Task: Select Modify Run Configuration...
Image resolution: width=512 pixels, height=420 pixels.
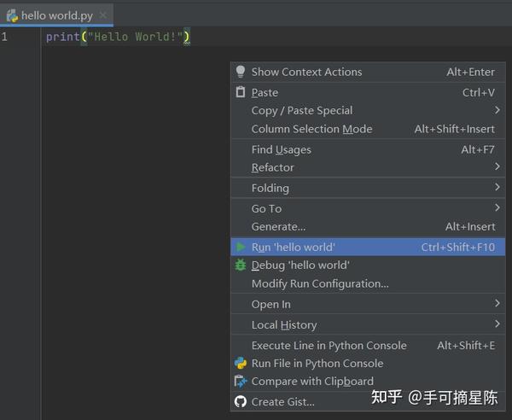Action: click(x=320, y=283)
